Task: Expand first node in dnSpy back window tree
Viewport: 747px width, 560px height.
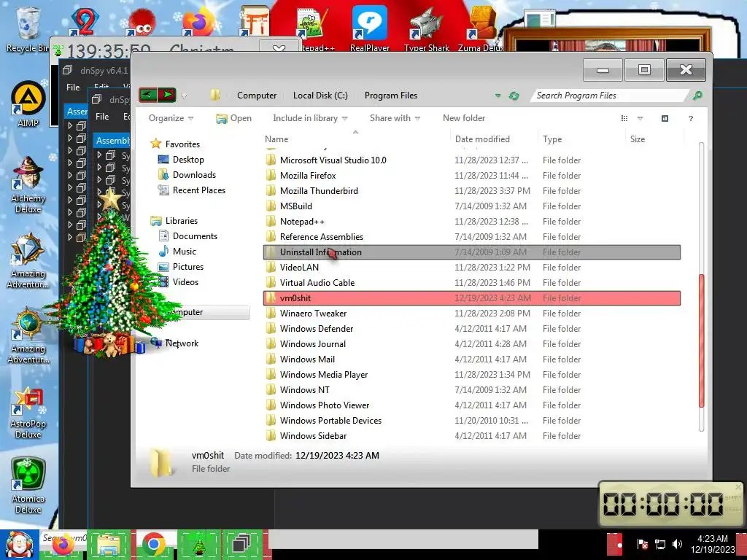Action: tap(70, 125)
